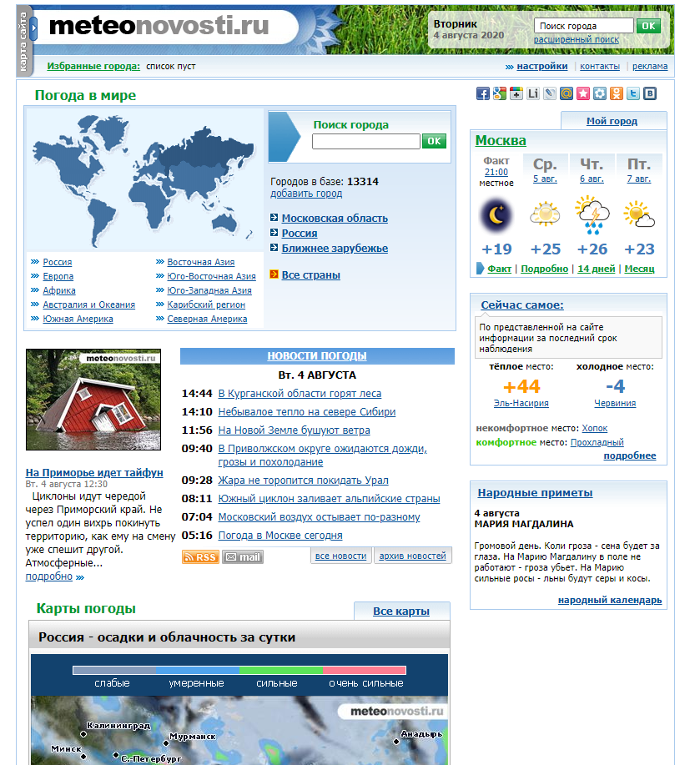Open 'Ближнее зарубежье' link
This screenshot has height=765, width=700.
tap(335, 249)
